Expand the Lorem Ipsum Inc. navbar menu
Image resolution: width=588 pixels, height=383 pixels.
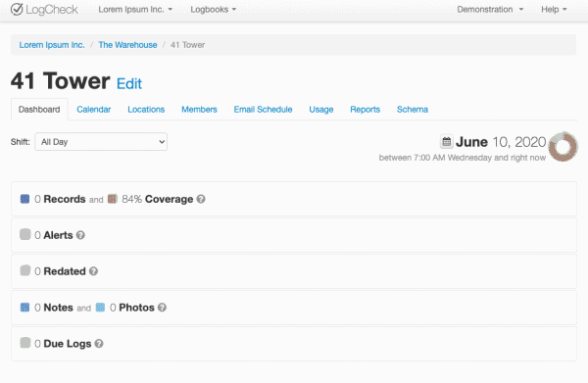[135, 10]
